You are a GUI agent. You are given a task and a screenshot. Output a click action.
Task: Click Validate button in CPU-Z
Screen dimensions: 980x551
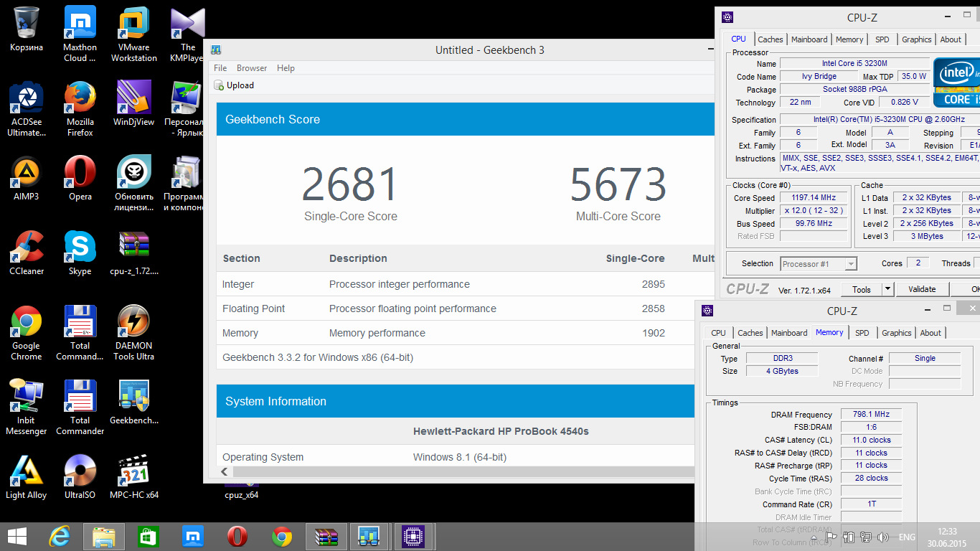pos(922,289)
